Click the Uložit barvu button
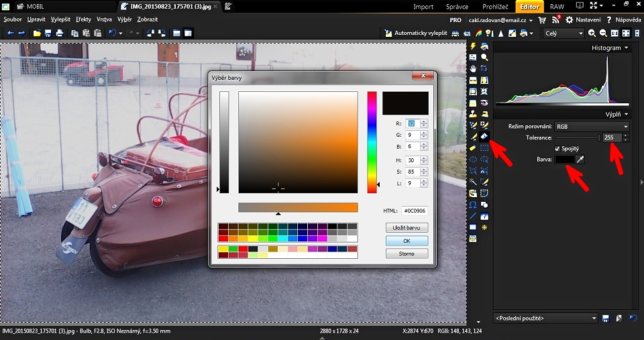Screen dimensions: 644x340 click(407, 228)
